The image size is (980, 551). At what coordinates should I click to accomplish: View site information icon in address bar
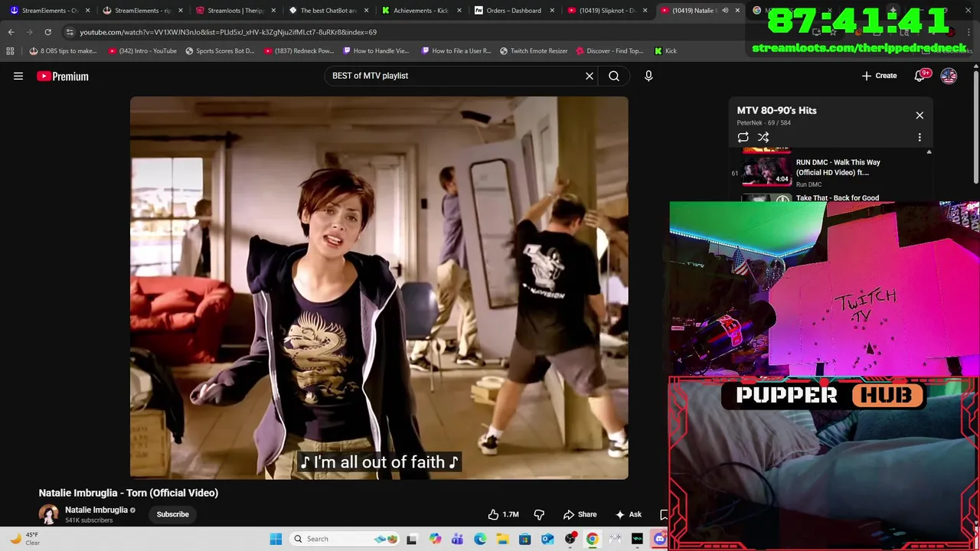click(70, 32)
